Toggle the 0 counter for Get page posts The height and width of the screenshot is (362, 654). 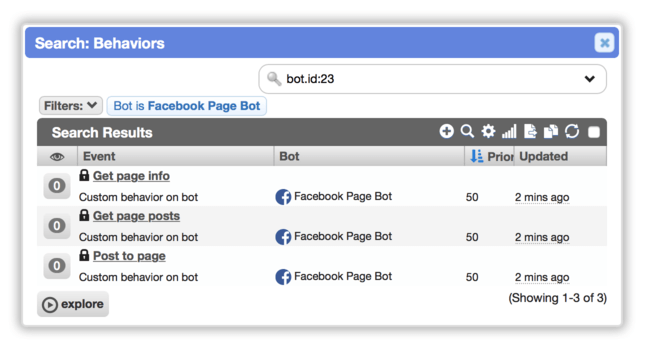coord(57,226)
